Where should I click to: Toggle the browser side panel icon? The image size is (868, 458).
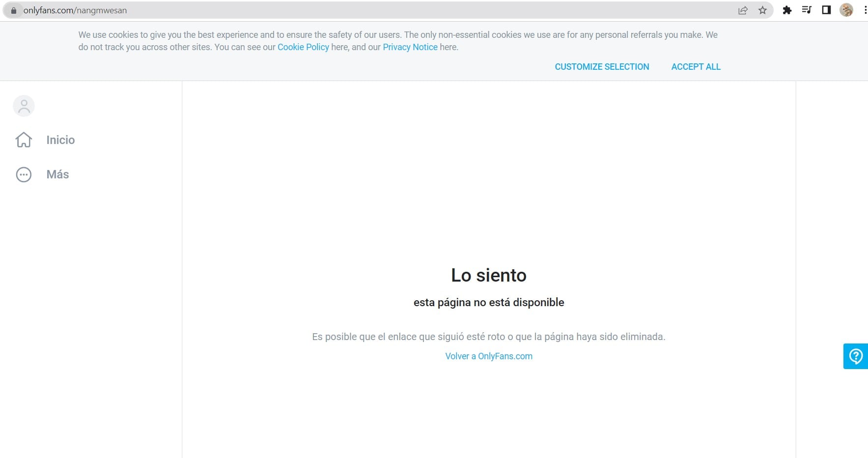pyautogui.click(x=826, y=10)
